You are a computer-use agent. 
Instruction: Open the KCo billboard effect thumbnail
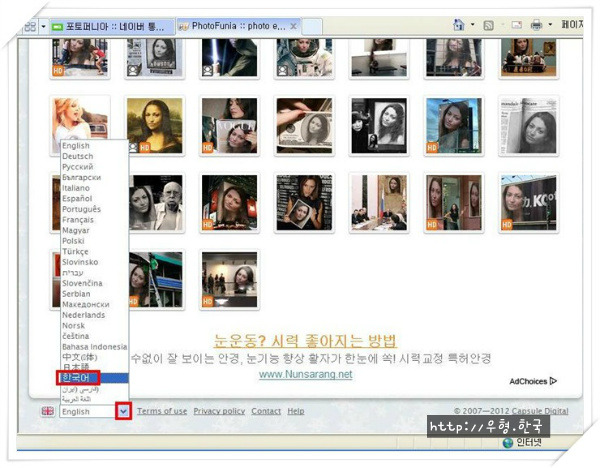(x=528, y=203)
